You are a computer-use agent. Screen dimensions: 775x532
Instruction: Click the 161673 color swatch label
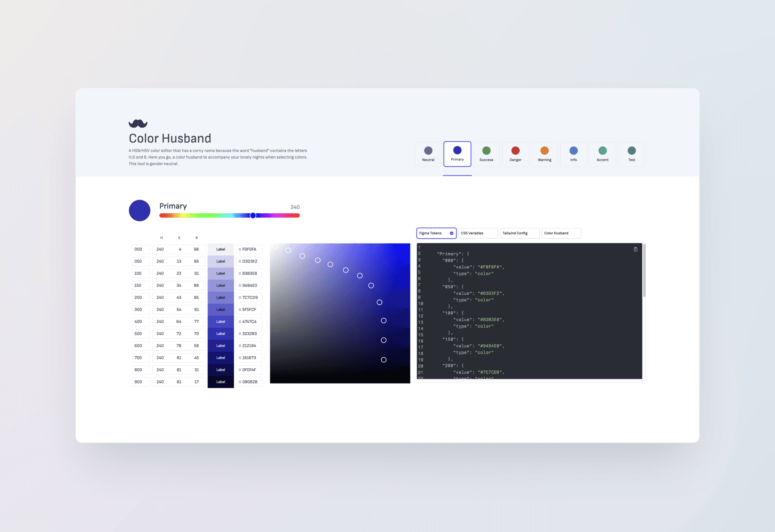(221, 357)
